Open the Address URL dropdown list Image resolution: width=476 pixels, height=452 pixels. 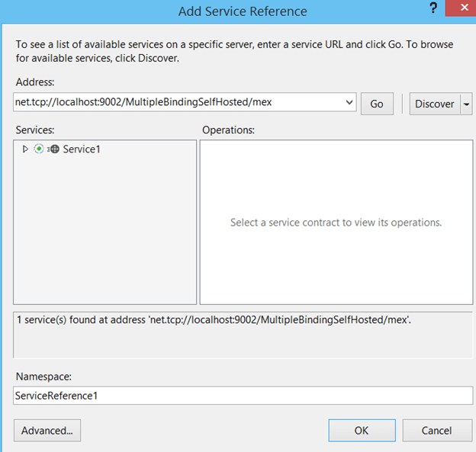click(349, 103)
